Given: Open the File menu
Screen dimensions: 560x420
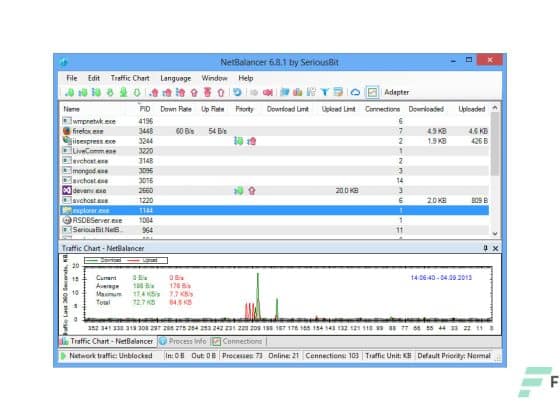Looking at the screenshot, I should (x=71, y=78).
